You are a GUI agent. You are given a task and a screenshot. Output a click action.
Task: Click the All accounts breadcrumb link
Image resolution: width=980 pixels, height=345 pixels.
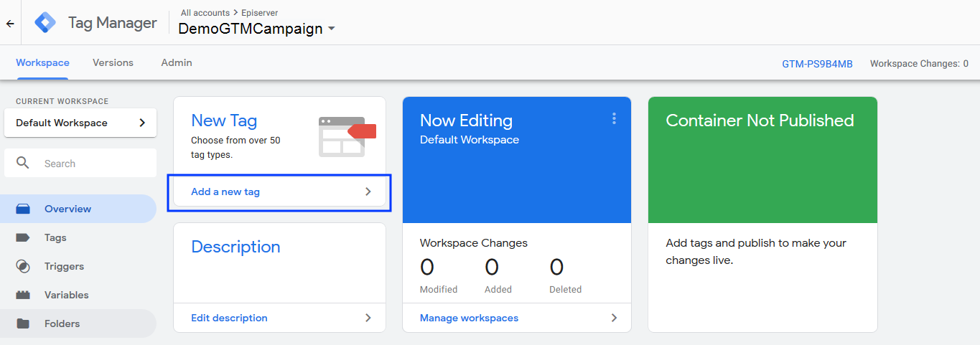coord(205,13)
